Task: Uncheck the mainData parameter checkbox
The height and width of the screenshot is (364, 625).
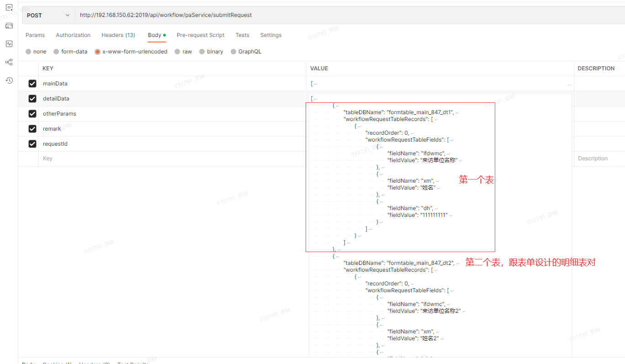Action: 32,84
